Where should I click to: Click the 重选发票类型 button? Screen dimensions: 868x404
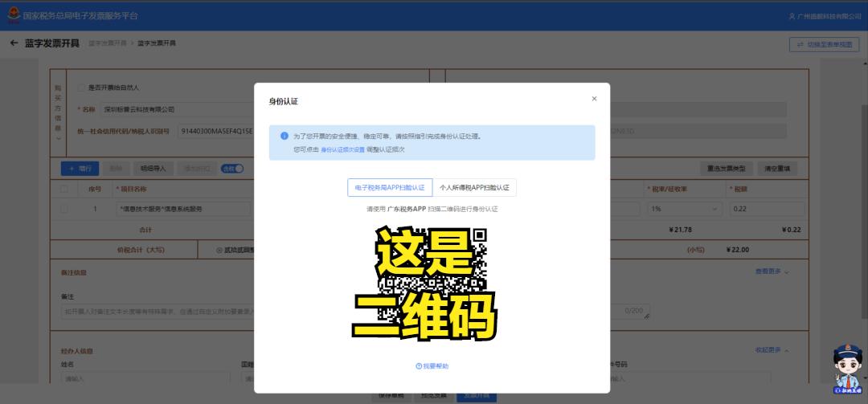tap(726, 168)
